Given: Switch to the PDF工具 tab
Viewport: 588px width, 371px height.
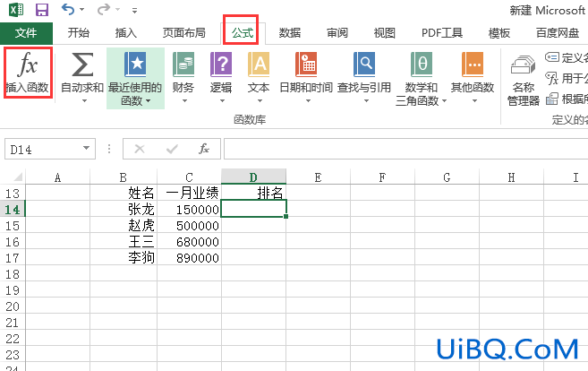Looking at the screenshot, I should 442,33.
